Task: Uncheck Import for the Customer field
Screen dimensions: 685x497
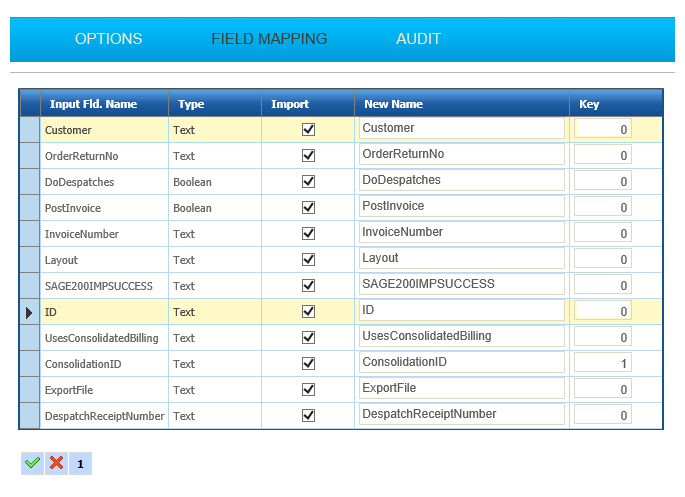Action: 308,130
